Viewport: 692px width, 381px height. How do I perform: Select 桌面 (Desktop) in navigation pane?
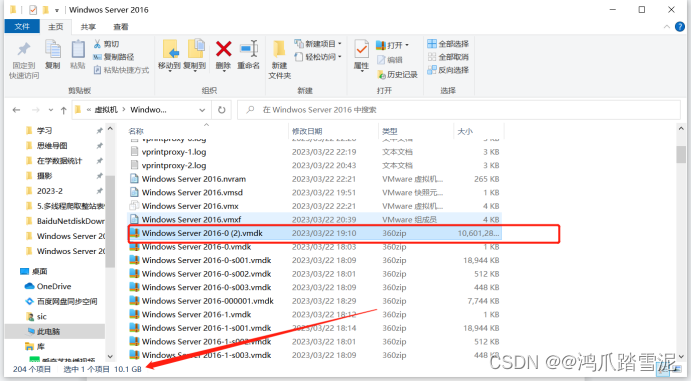[39, 271]
